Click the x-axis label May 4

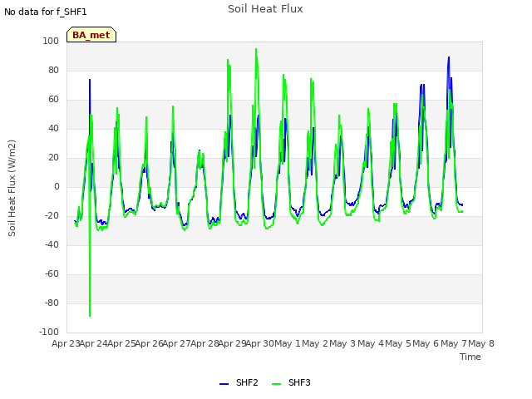tap(371, 343)
